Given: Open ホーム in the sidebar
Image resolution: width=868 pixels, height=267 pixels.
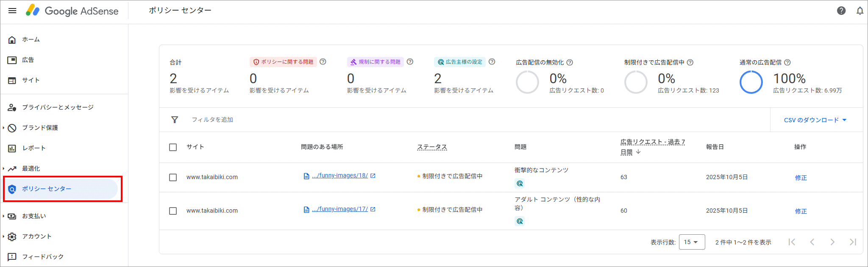Looking at the screenshot, I should click(x=31, y=39).
